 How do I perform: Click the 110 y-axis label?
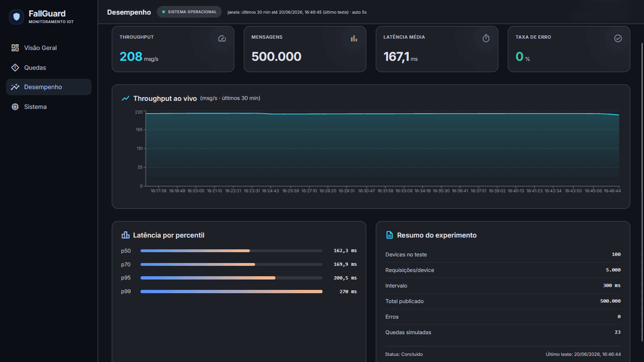[x=139, y=148]
